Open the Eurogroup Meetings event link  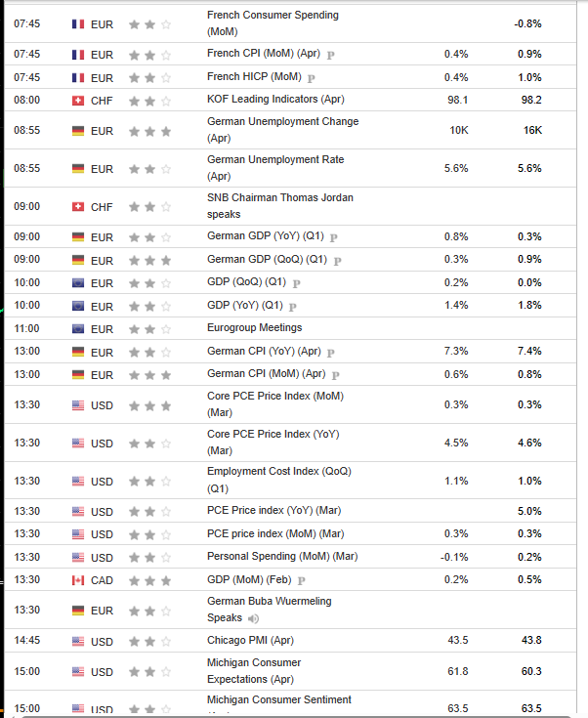(x=254, y=328)
